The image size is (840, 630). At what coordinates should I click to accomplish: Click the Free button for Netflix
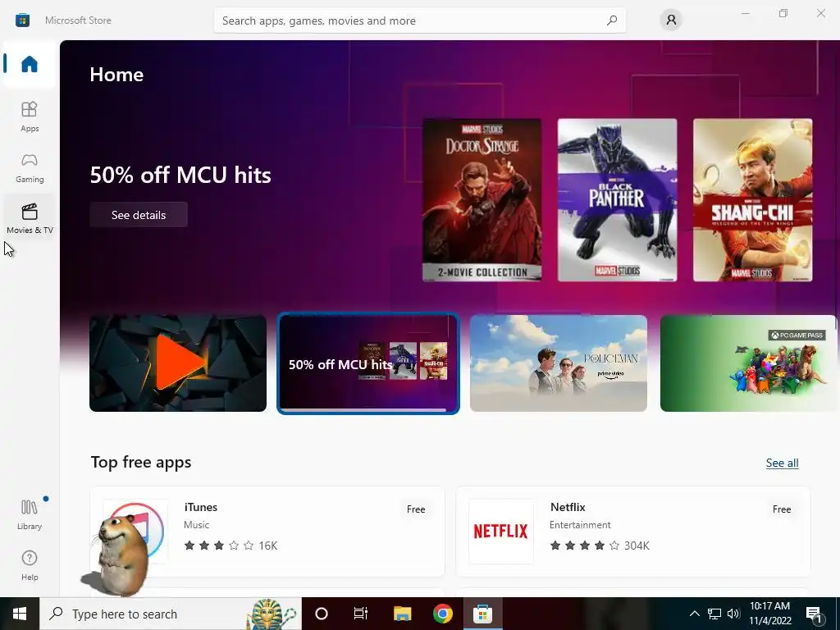coord(782,509)
